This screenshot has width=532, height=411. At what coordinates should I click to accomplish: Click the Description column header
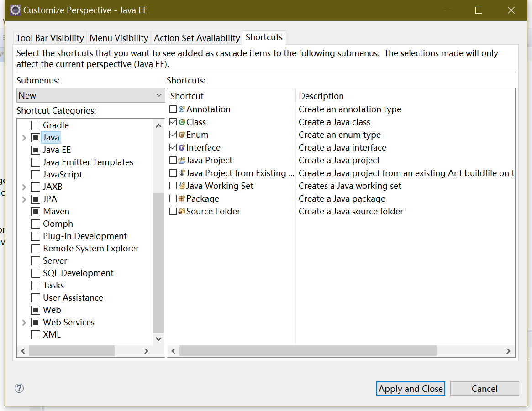pos(406,96)
